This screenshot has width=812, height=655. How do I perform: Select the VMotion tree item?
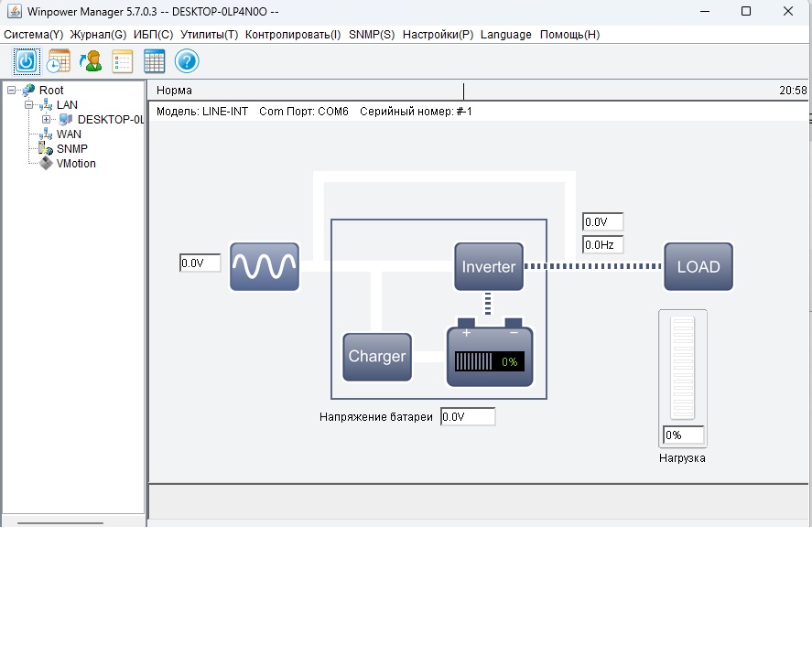tap(76, 163)
